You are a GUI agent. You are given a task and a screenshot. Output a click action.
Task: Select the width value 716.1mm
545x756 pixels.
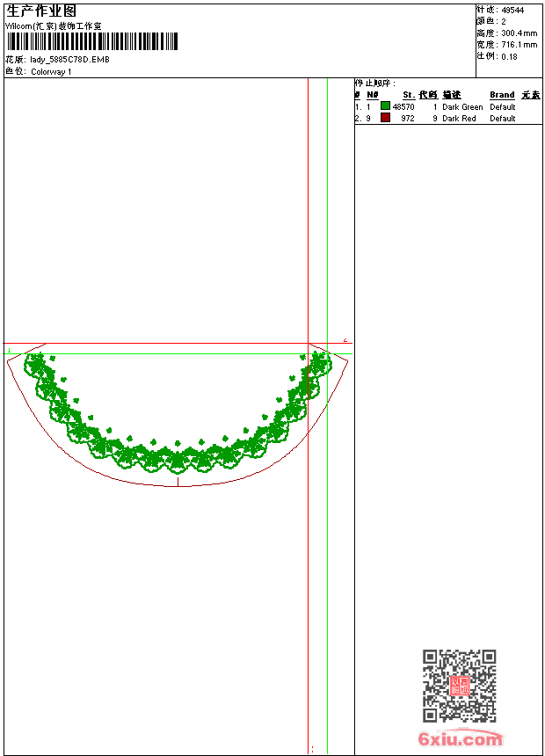point(519,45)
